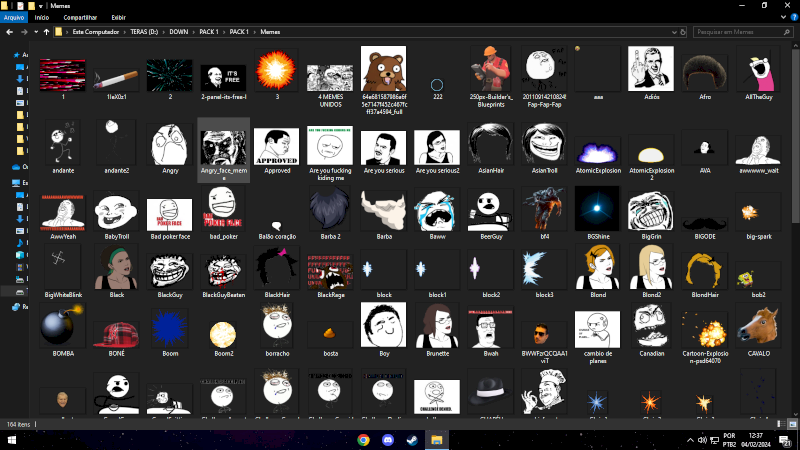Viewport: 800px width, 450px height.
Task: Open the taskbar volume control
Action: click(702, 440)
